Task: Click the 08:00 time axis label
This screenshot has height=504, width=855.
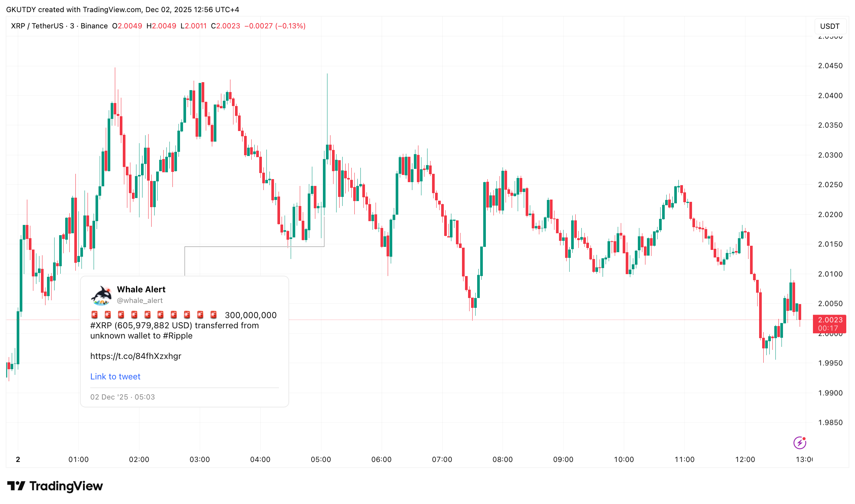Action: [x=503, y=459]
